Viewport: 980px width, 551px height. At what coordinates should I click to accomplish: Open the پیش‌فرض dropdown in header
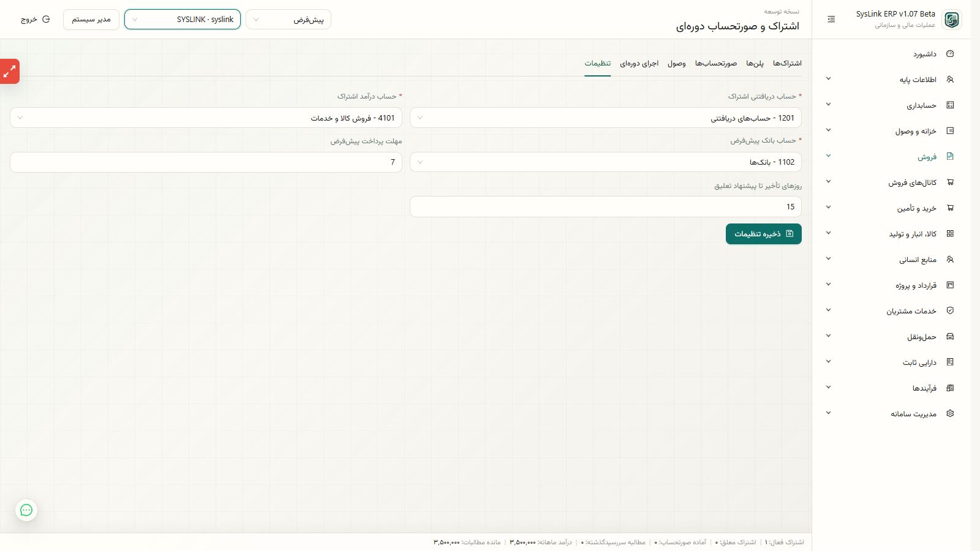288,20
